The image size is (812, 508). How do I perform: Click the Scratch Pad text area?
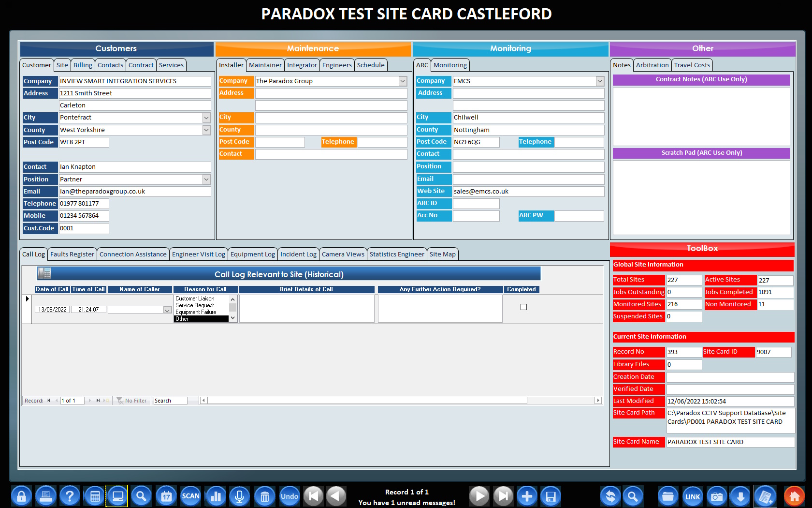(x=701, y=197)
